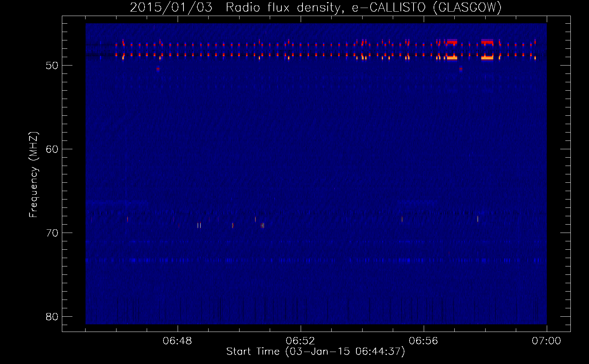This screenshot has width=589, height=364.
Task: Click the 06:56 time tick label
Action: click(423, 341)
